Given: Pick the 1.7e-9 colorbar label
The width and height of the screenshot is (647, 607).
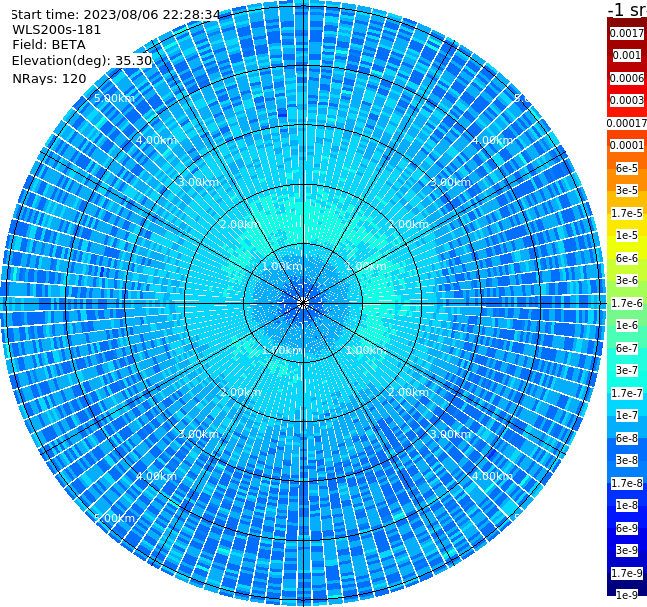Looking at the screenshot, I should pos(627,573).
